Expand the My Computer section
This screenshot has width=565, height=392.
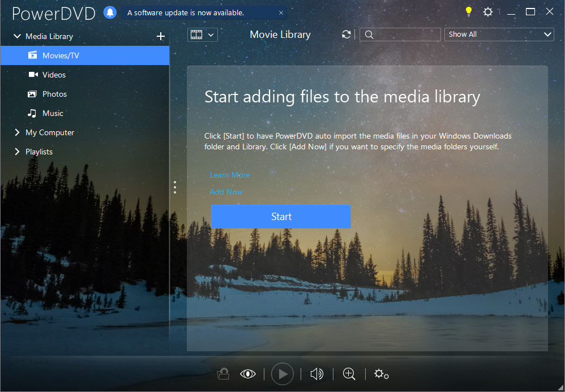tap(17, 132)
